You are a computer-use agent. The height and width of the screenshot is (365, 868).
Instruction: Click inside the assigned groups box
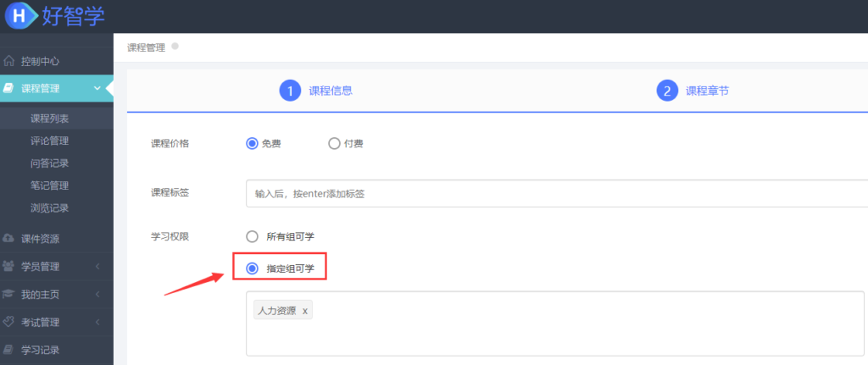click(x=555, y=324)
